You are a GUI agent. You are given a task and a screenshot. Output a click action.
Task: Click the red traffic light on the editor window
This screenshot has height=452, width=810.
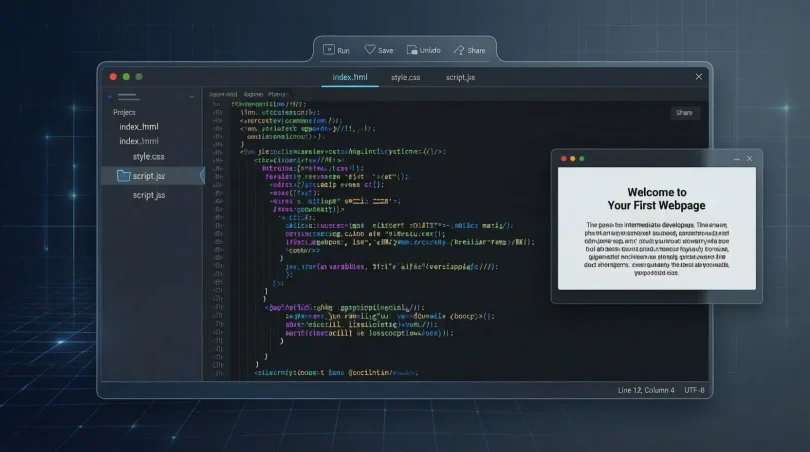(113, 76)
